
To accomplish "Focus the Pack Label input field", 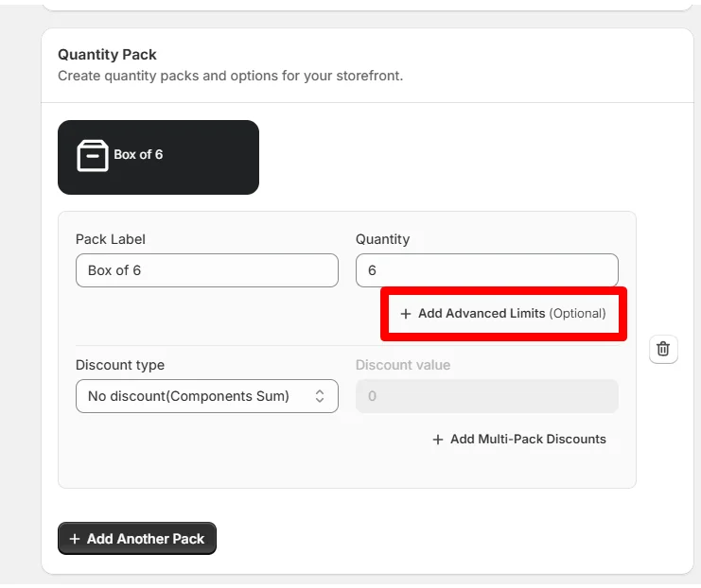I will 207,270.
